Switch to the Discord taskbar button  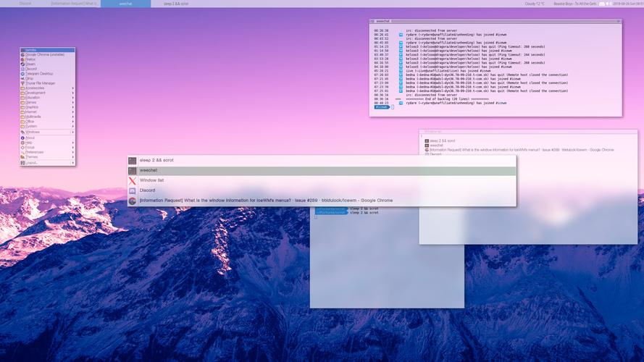click(x=25, y=4)
